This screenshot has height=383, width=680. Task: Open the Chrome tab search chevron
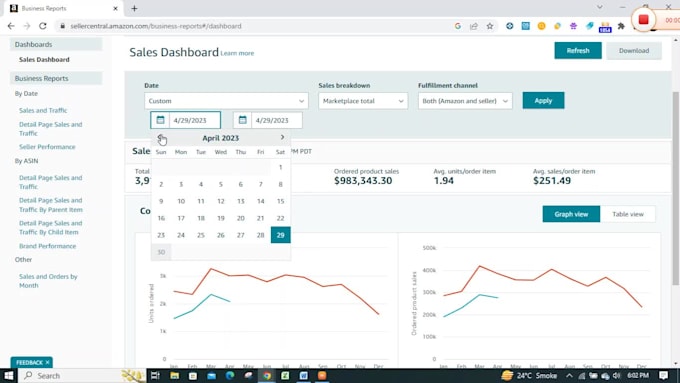click(599, 7)
